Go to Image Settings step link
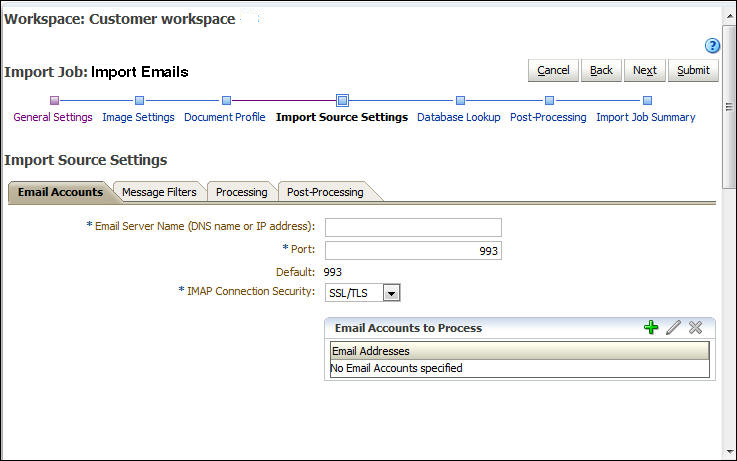Screen dimensions: 737x461 (x=138, y=117)
